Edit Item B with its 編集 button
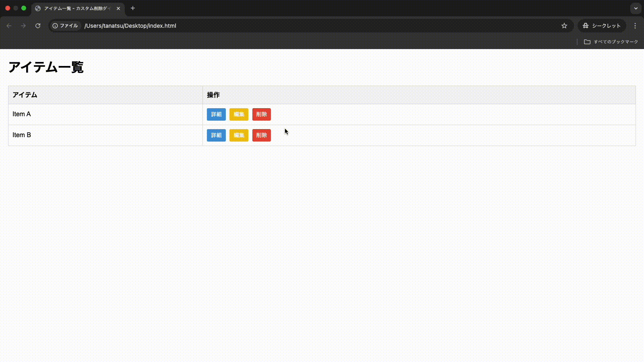The width and height of the screenshot is (644, 362). pos(239,135)
